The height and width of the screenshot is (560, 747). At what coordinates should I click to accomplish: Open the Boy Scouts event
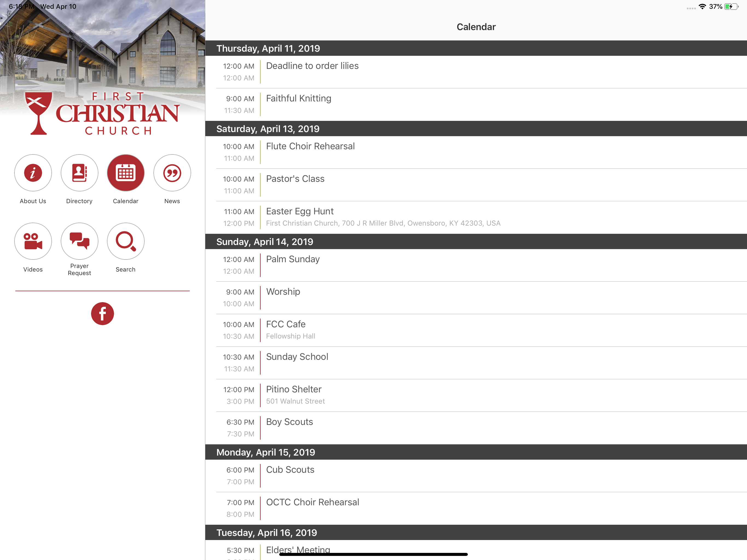click(x=476, y=428)
